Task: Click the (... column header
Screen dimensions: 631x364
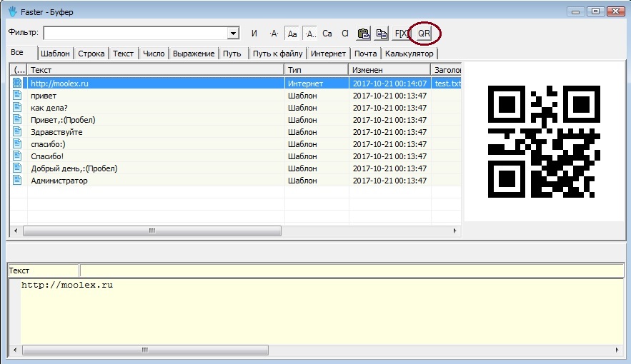Action: click(19, 70)
